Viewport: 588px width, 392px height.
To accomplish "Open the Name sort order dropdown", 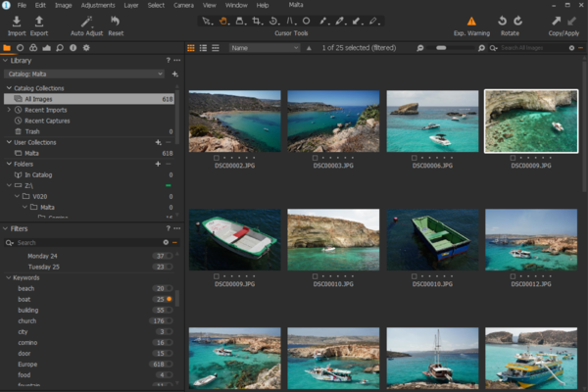I will pos(265,47).
